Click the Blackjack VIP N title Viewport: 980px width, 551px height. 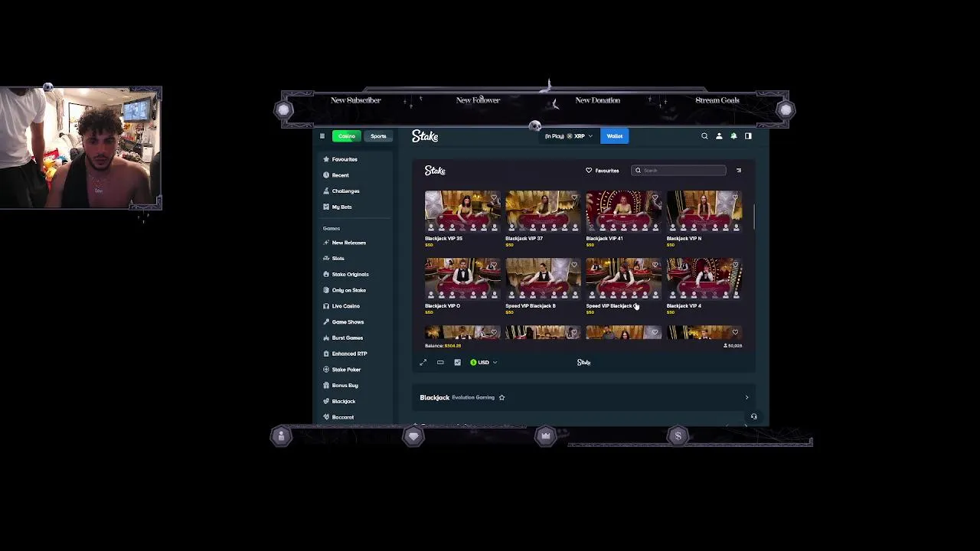pyautogui.click(x=684, y=239)
